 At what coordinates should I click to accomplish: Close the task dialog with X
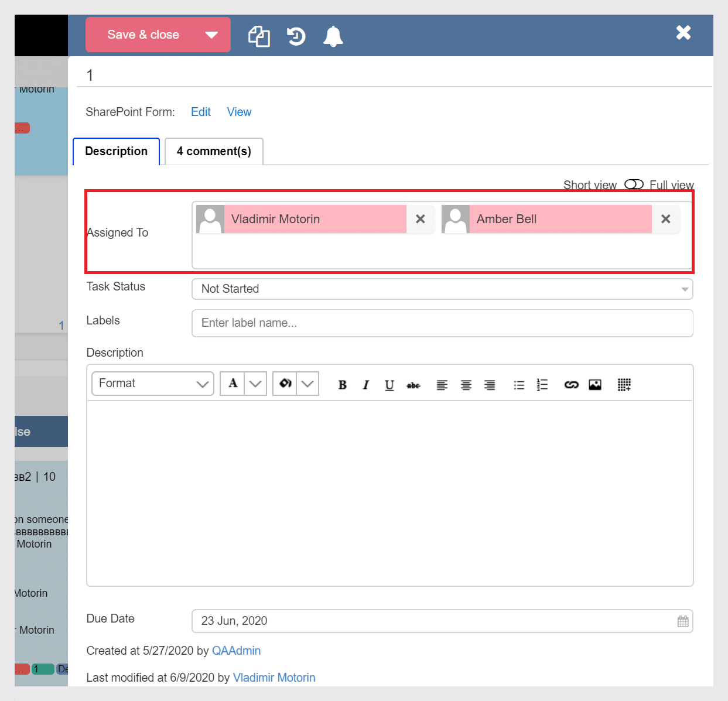coord(683,32)
